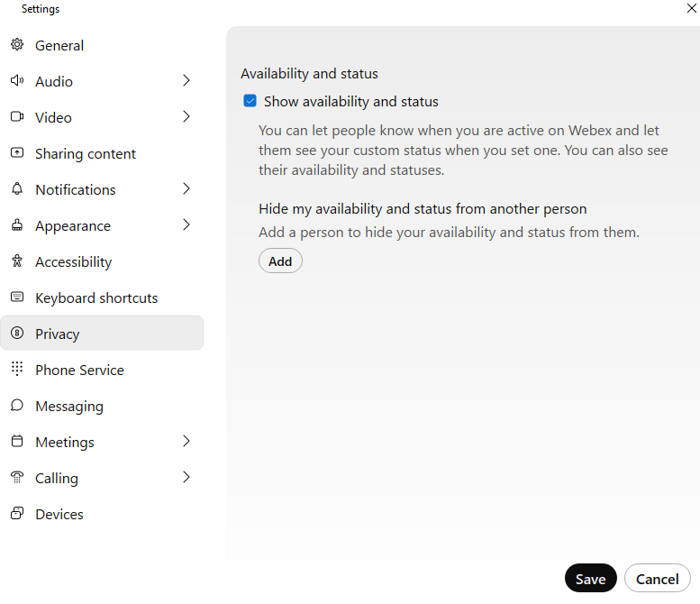Expand the Audio settings chevron
Image resolution: width=700 pixels, height=604 pixels.
186,81
